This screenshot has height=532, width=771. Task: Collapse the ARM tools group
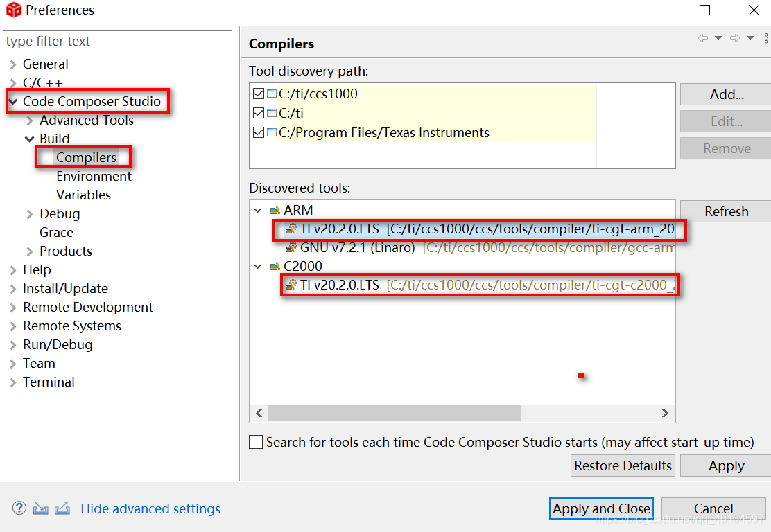click(258, 211)
